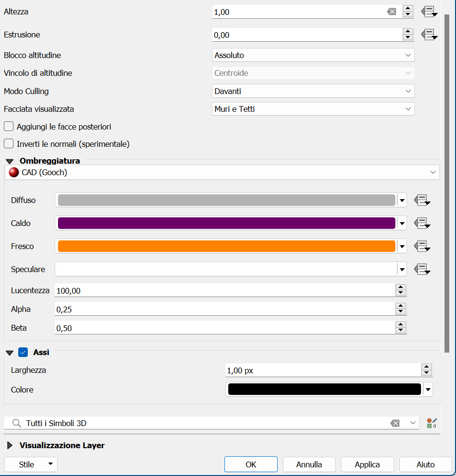
Task: Open the style manager icon
Action: (x=432, y=423)
